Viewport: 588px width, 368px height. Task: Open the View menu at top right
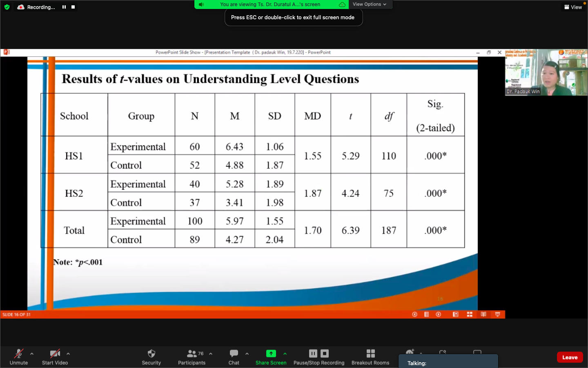[573, 7]
